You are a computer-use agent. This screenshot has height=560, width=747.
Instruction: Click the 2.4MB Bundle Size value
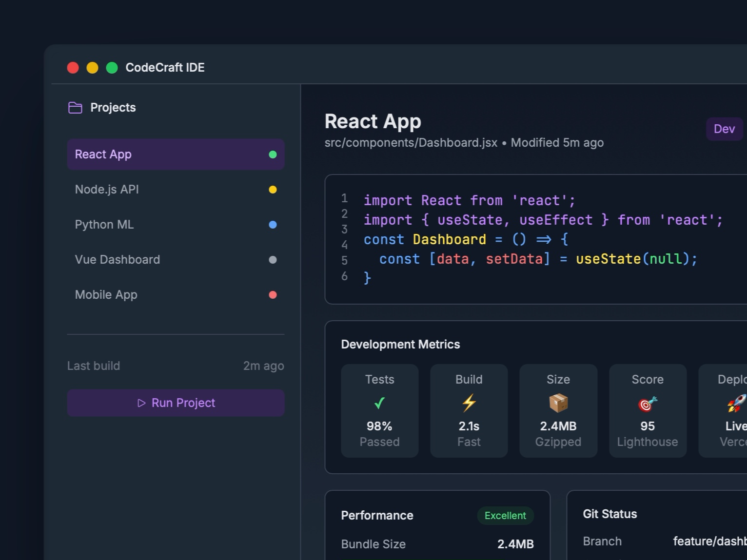click(515, 544)
